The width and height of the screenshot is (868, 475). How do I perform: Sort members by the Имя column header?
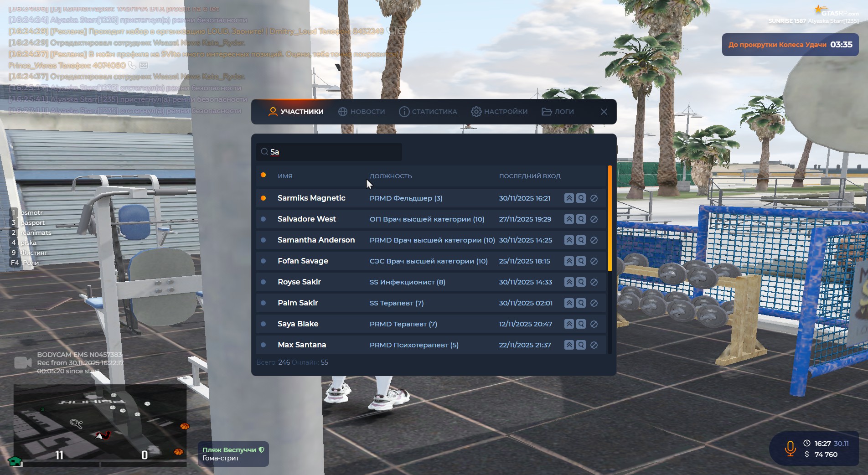(x=285, y=176)
